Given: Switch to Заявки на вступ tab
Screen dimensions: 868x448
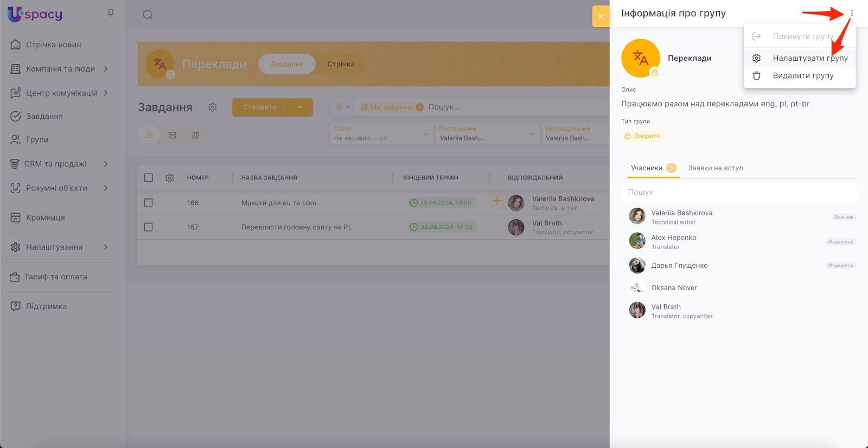Looking at the screenshot, I should pos(716,168).
